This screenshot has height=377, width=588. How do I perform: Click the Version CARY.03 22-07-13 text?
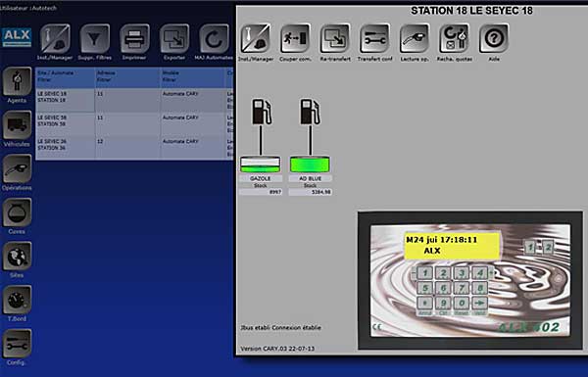tap(277, 349)
